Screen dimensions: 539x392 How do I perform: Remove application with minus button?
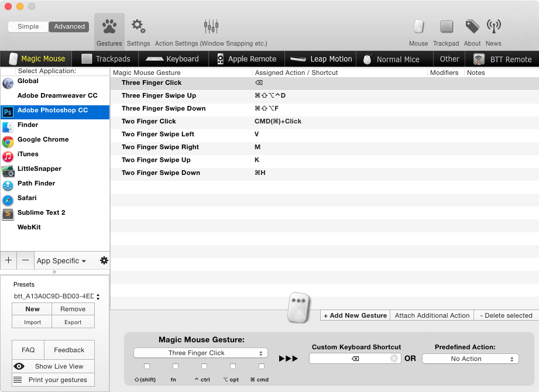click(x=25, y=260)
